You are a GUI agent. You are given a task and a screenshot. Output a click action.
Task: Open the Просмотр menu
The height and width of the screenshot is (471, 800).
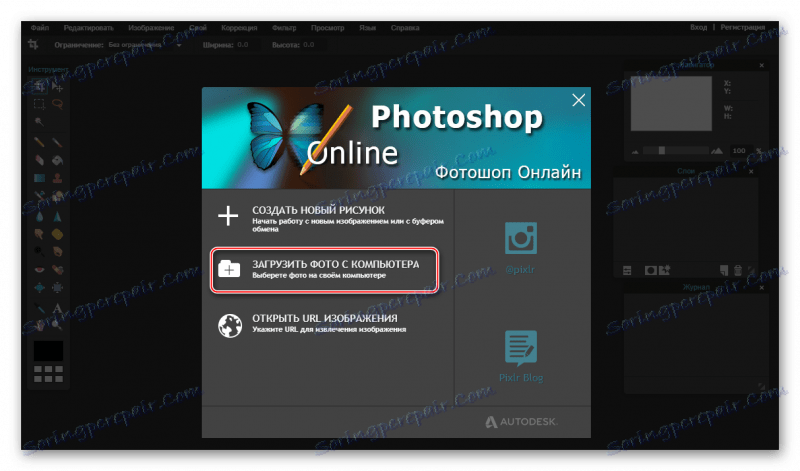click(328, 28)
